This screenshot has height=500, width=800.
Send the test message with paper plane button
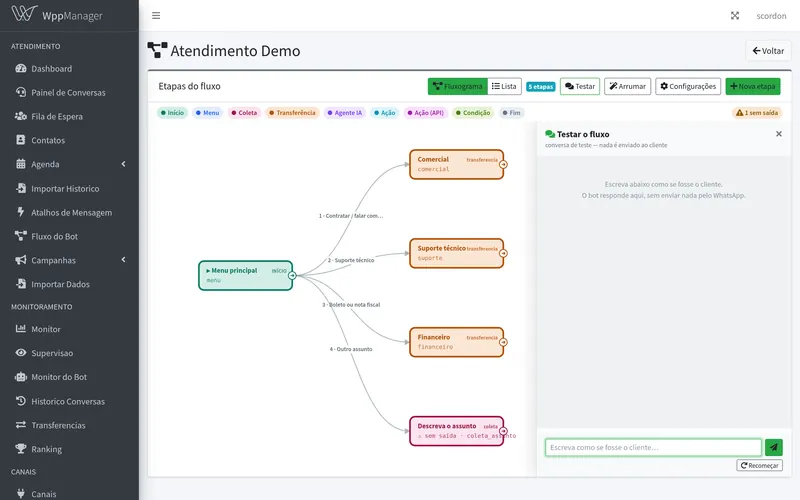(773, 447)
